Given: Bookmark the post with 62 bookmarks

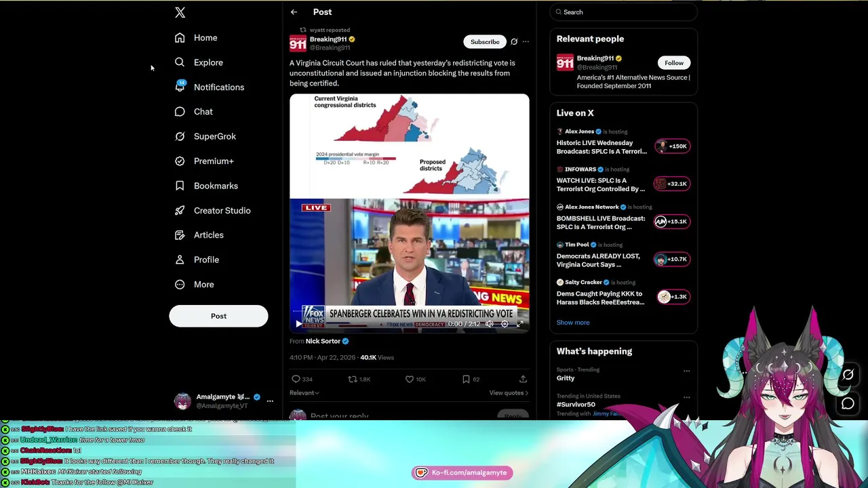Looking at the screenshot, I should [x=466, y=380].
